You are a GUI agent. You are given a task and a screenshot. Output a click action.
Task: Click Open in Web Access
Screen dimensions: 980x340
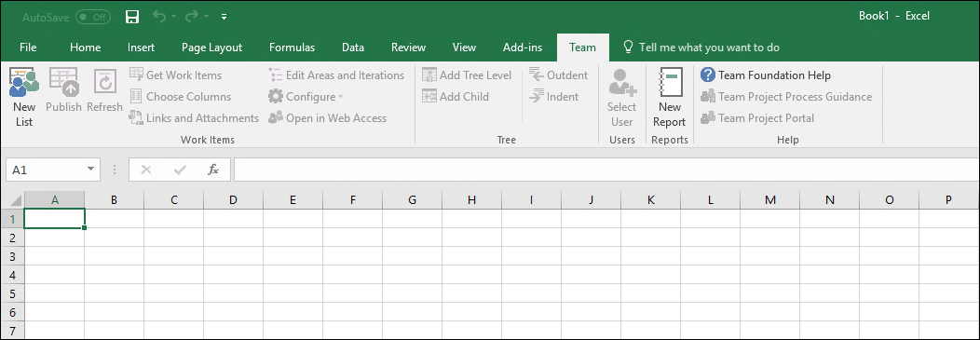tap(328, 117)
